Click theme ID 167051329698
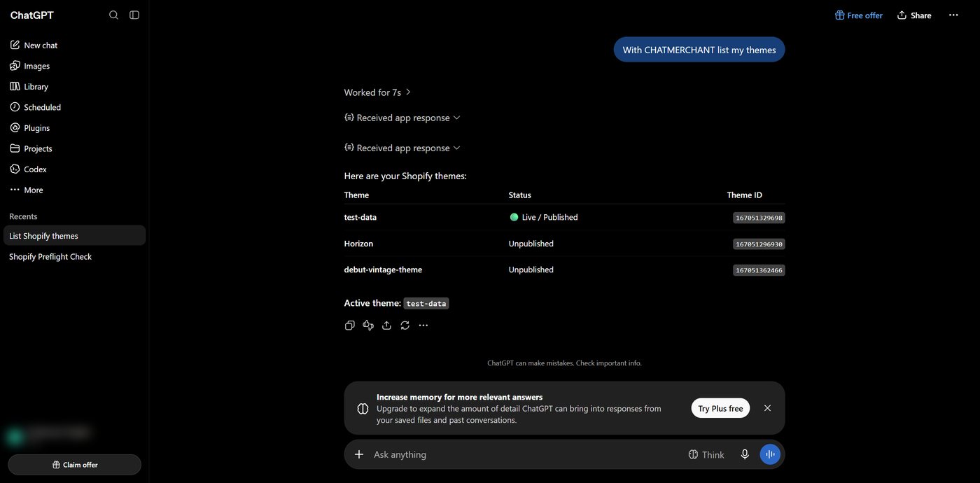This screenshot has width=980, height=483. point(759,218)
